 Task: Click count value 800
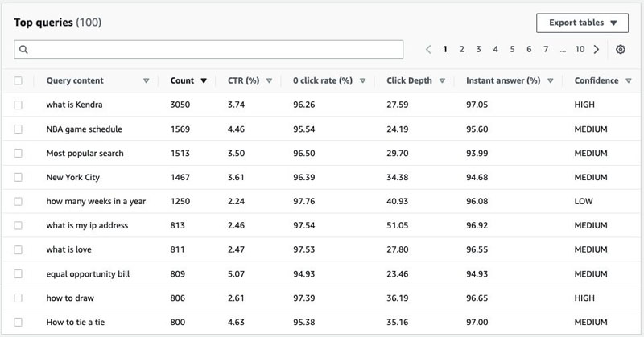click(177, 323)
